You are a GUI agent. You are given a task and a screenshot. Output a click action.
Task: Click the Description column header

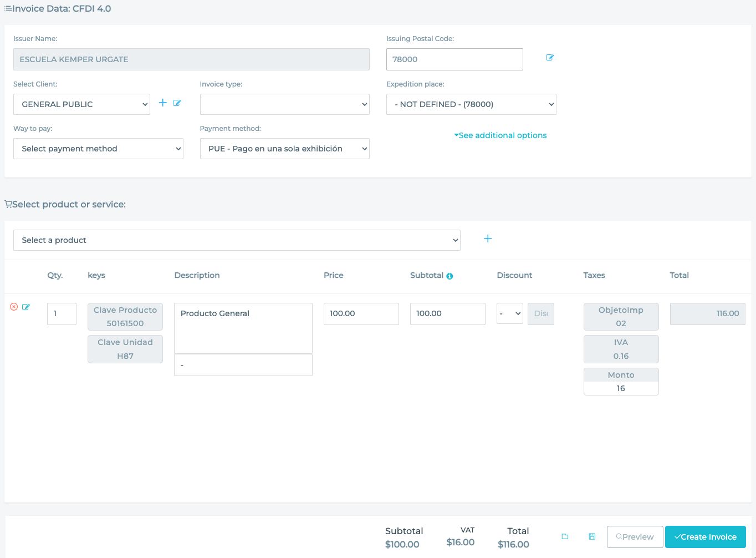pos(197,275)
